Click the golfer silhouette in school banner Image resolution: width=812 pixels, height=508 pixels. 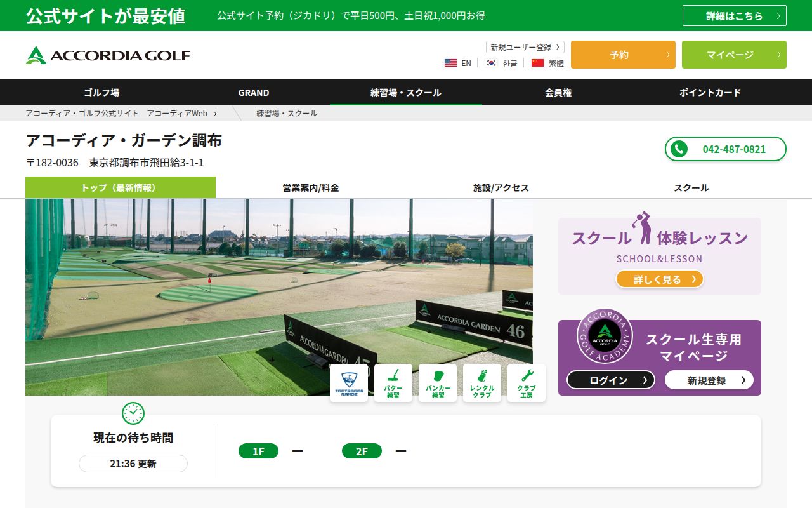coord(643,229)
